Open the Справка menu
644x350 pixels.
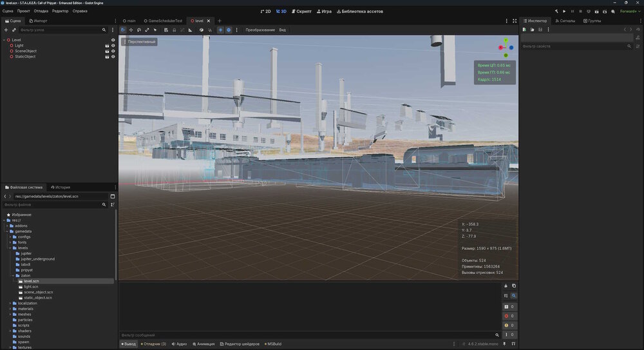80,11
